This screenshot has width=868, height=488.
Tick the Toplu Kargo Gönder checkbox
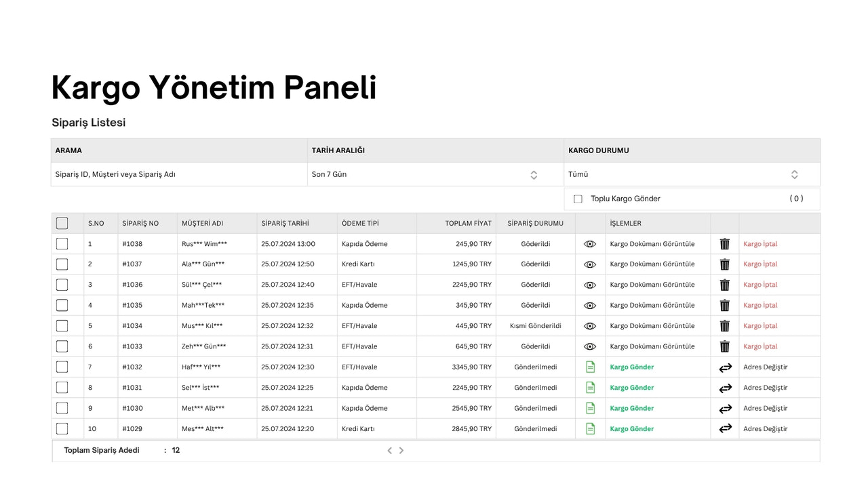coord(578,199)
